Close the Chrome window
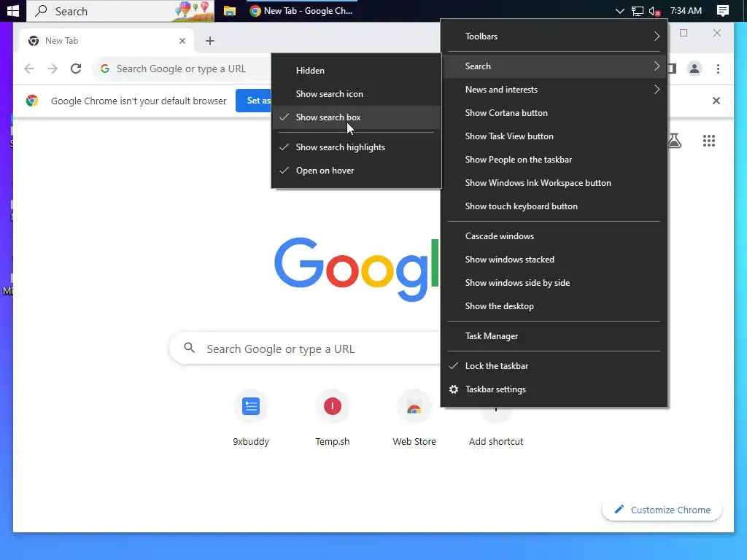This screenshot has height=560, width=747. (717, 33)
